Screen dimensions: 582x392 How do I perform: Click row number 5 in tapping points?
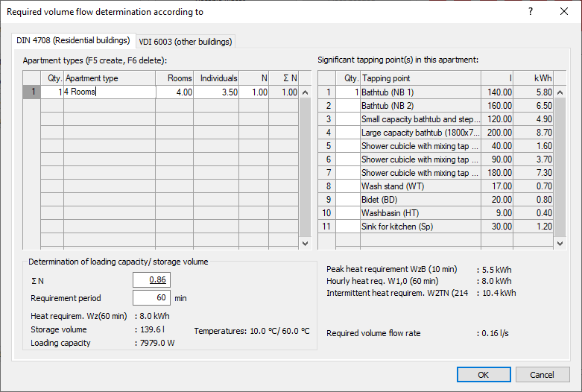tap(326, 146)
